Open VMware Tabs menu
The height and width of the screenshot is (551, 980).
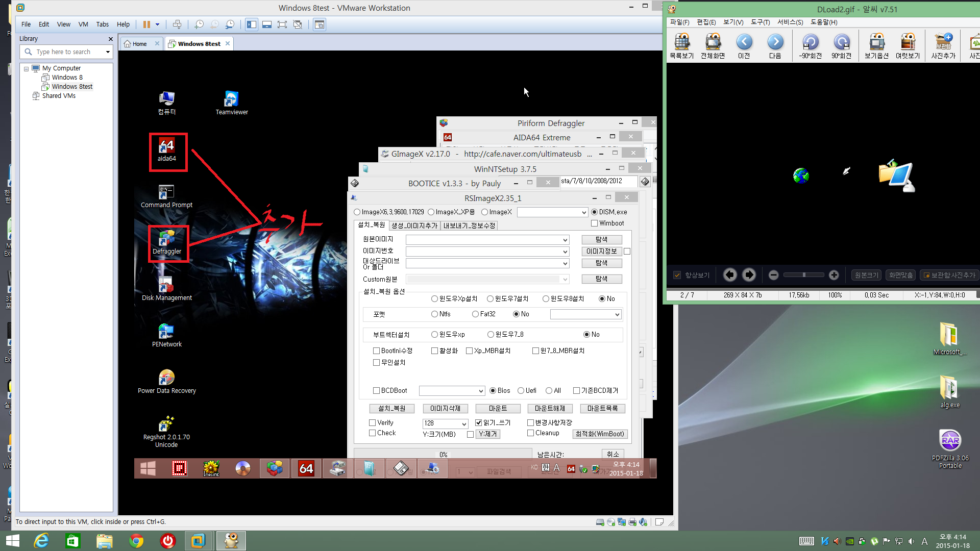click(x=102, y=24)
